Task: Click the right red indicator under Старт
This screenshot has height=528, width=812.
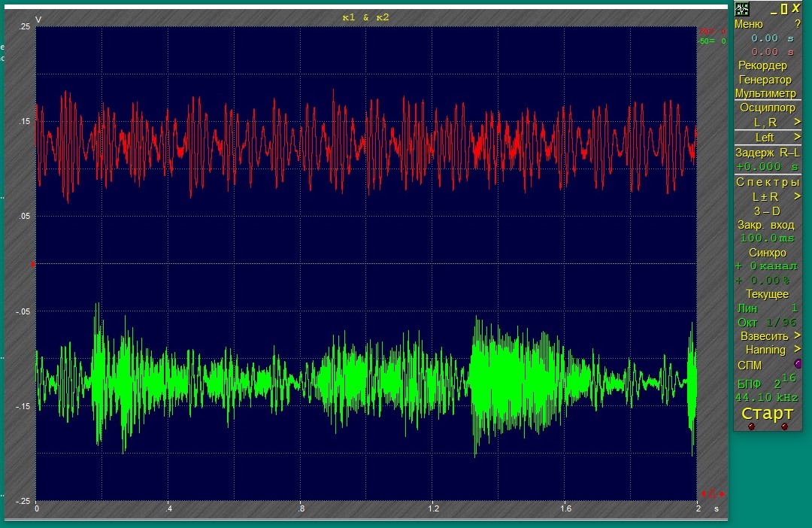Action: point(784,426)
